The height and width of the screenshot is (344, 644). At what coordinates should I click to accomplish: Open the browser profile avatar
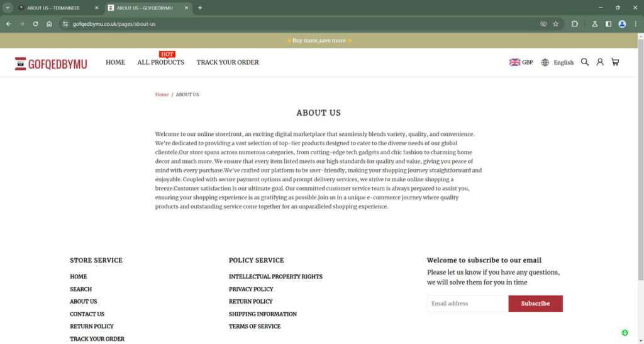click(x=622, y=24)
